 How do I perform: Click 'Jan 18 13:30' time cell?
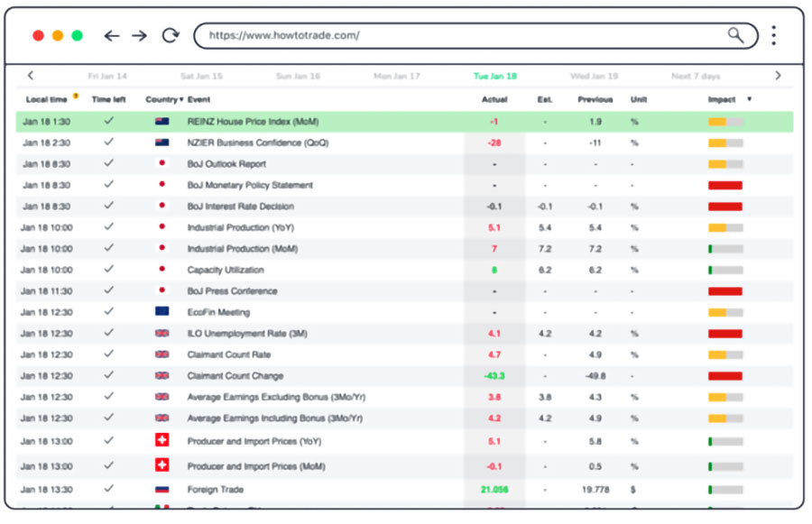47,490
